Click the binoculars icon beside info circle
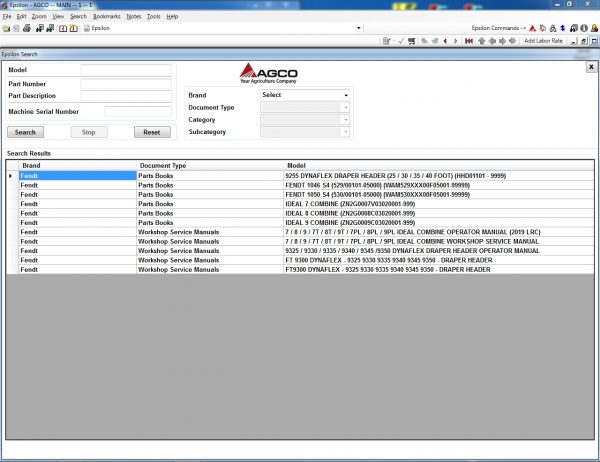600x462 pixels. pos(573,28)
